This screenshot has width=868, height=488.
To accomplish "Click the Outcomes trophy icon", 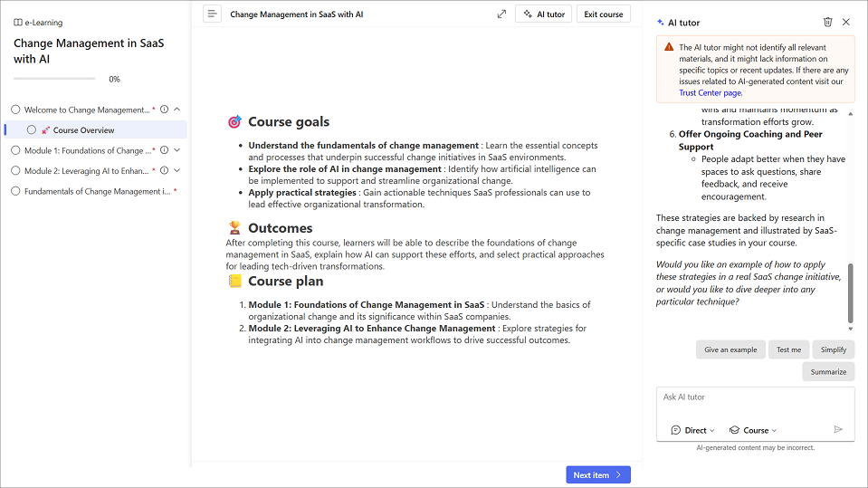I will 234,227.
